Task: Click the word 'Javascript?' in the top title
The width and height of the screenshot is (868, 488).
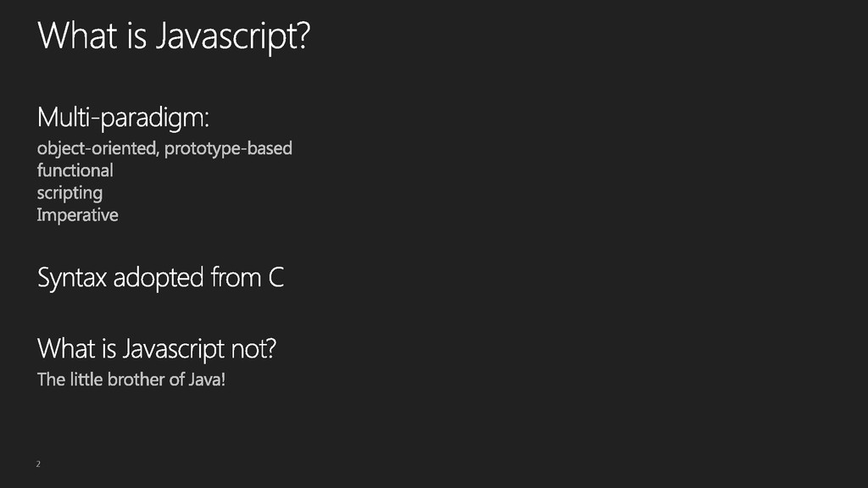Action: (233, 36)
